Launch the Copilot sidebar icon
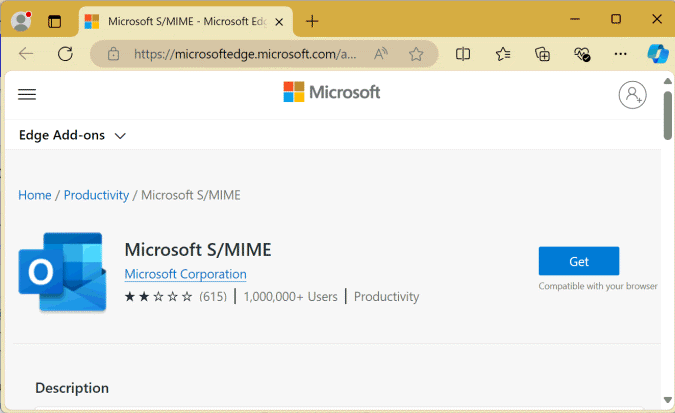The image size is (675, 413). tap(658, 54)
